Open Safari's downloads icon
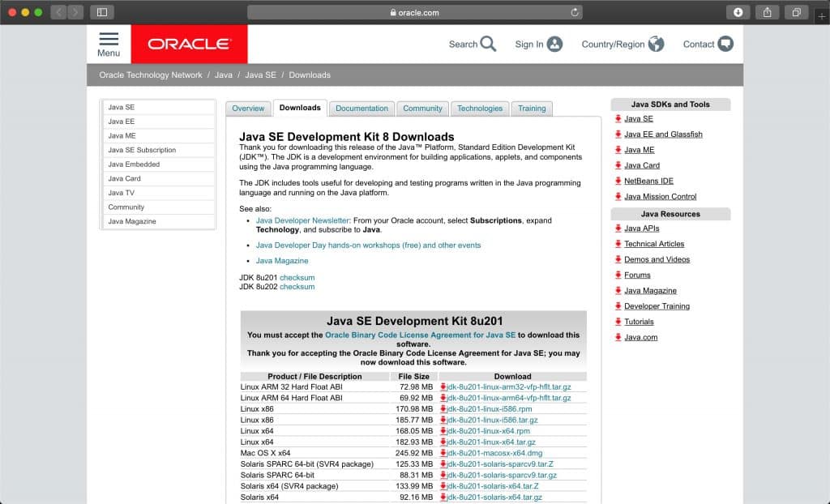Screen dimensions: 830x504 tap(738, 12)
